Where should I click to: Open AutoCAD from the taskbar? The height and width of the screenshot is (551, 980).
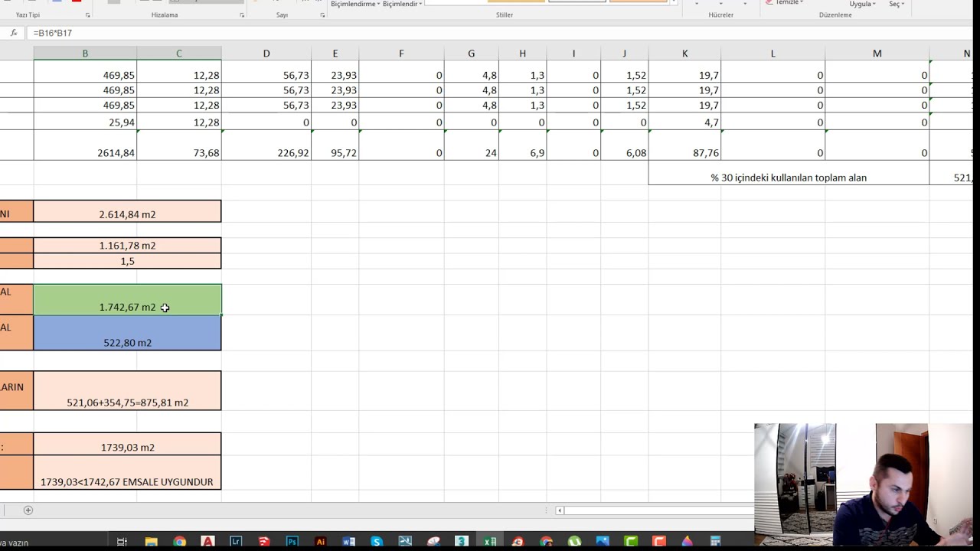click(207, 542)
